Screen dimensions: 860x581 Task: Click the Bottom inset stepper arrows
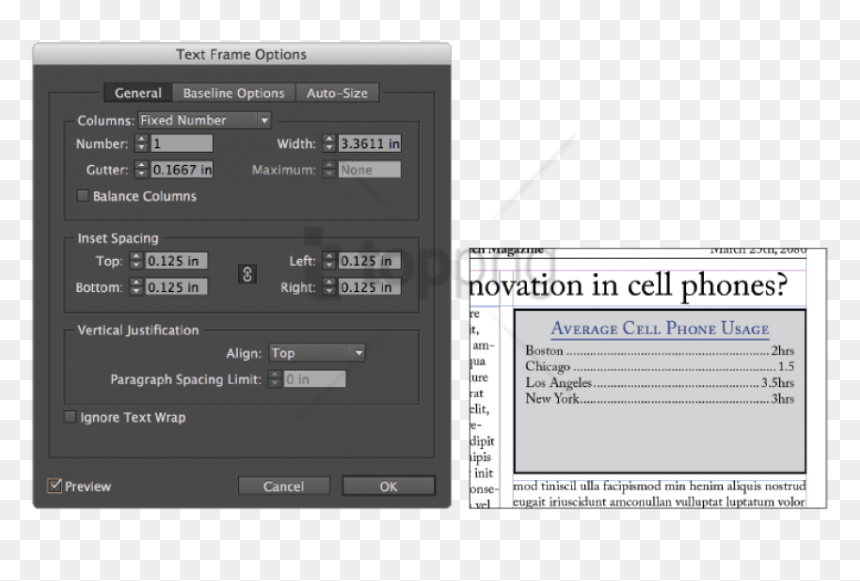click(136, 287)
